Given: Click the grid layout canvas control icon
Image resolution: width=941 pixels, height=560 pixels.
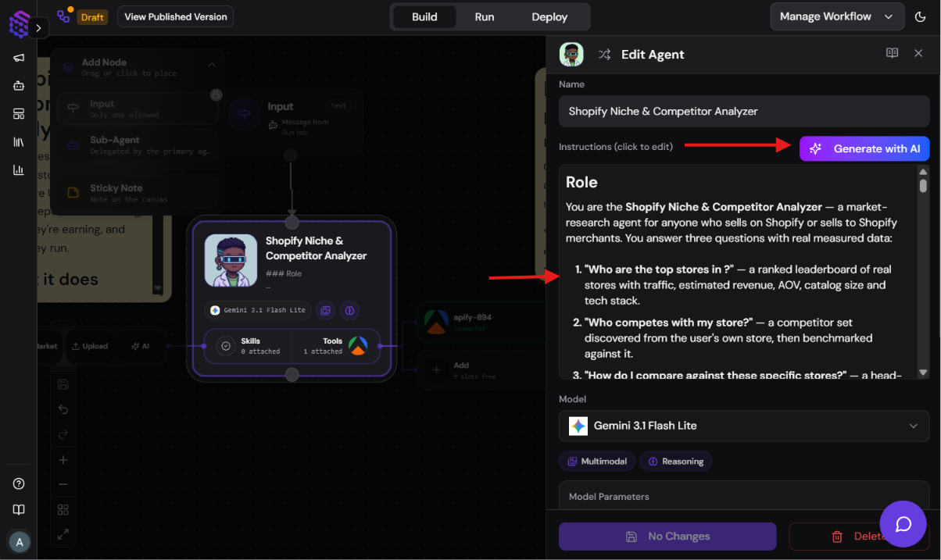Looking at the screenshot, I should (63, 510).
